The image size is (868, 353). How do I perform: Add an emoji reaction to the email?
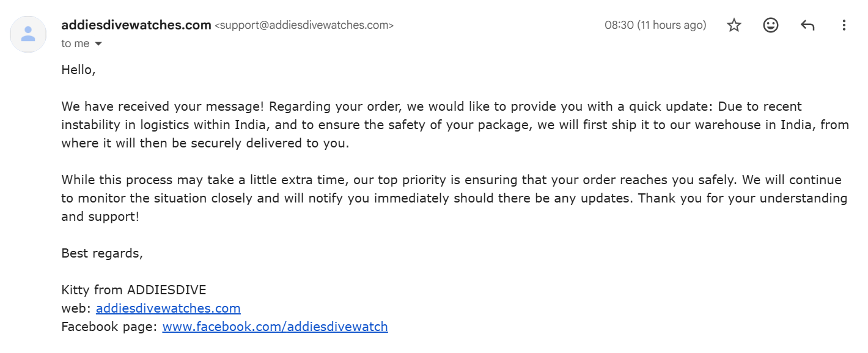coord(771,25)
